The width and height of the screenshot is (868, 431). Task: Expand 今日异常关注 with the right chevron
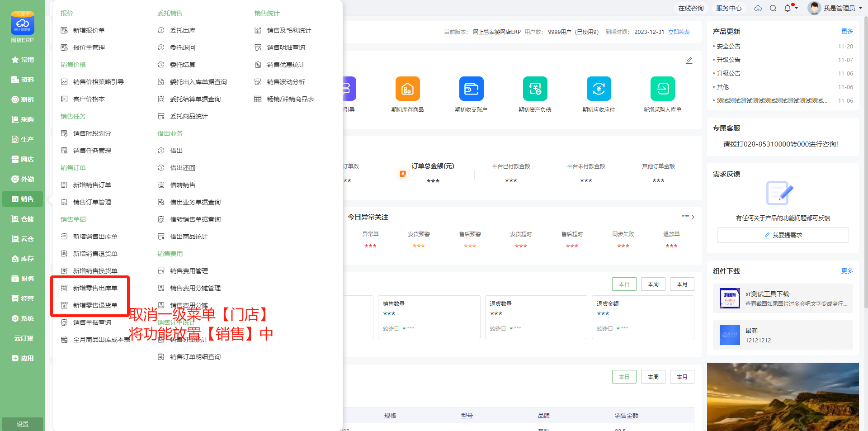click(x=693, y=217)
